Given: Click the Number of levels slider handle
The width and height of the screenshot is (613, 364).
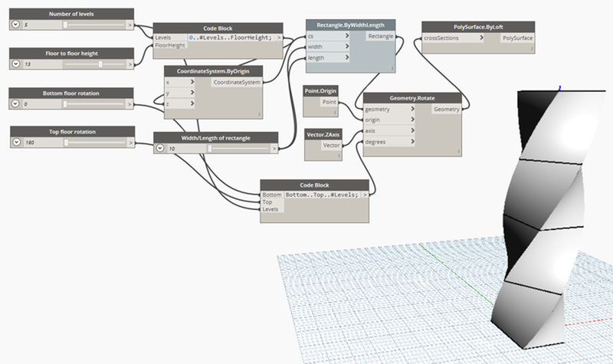Looking at the screenshot, I should click(x=65, y=25).
